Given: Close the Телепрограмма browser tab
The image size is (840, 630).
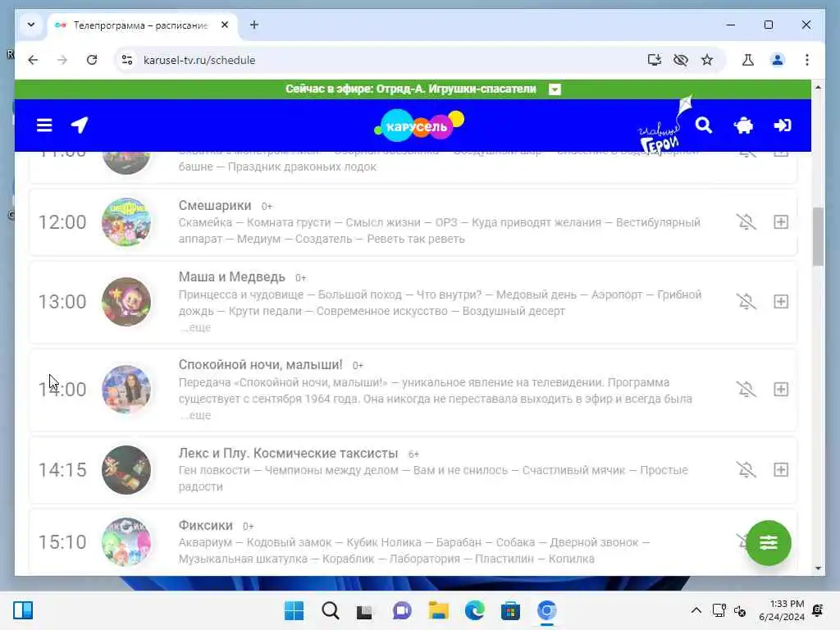Looking at the screenshot, I should (x=225, y=25).
